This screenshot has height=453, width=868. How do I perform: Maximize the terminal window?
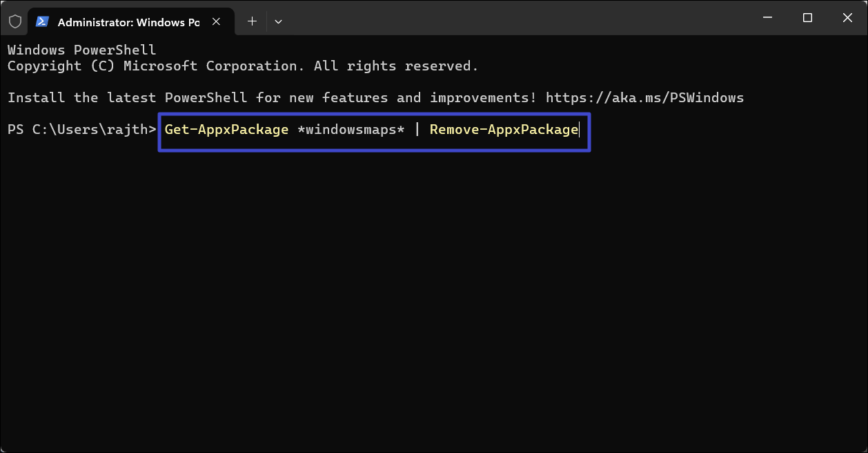(807, 18)
